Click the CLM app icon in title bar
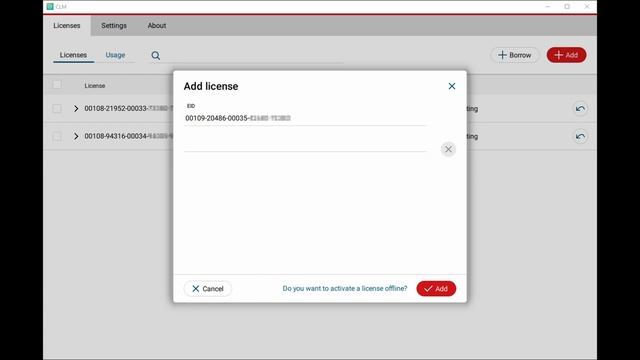The image size is (640, 360). 50,7
